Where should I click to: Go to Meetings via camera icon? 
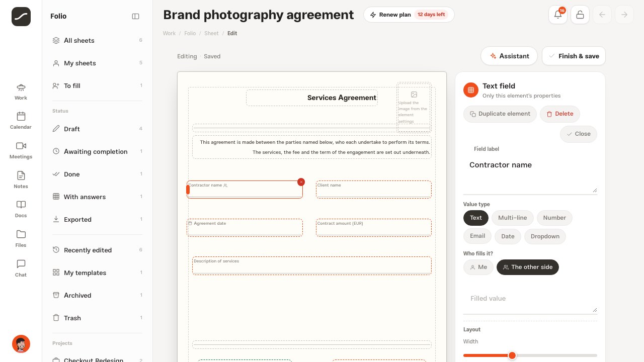pos(21,150)
